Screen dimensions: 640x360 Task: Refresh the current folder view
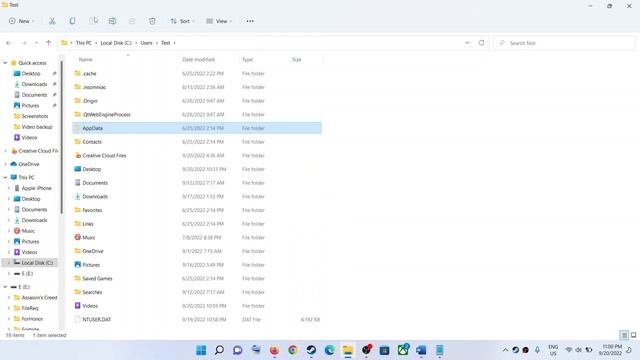(482, 43)
